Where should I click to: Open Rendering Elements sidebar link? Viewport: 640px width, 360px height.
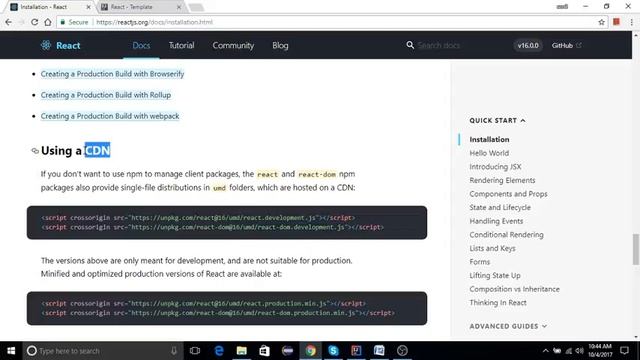point(502,180)
